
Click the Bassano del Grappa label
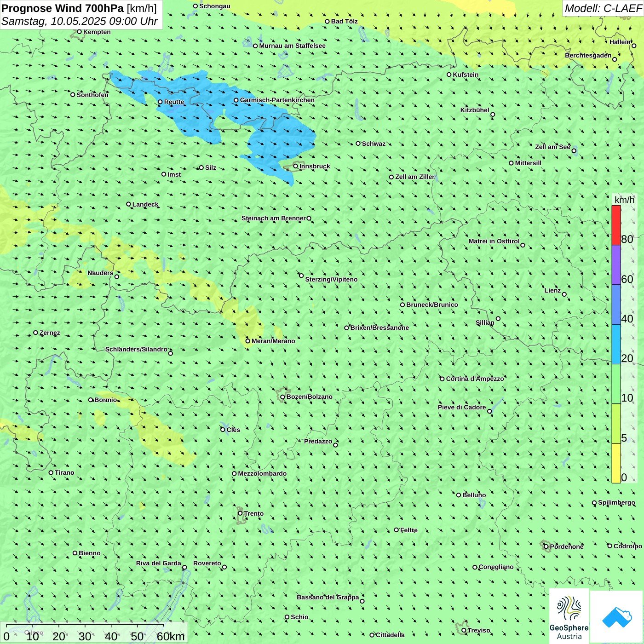328,597
